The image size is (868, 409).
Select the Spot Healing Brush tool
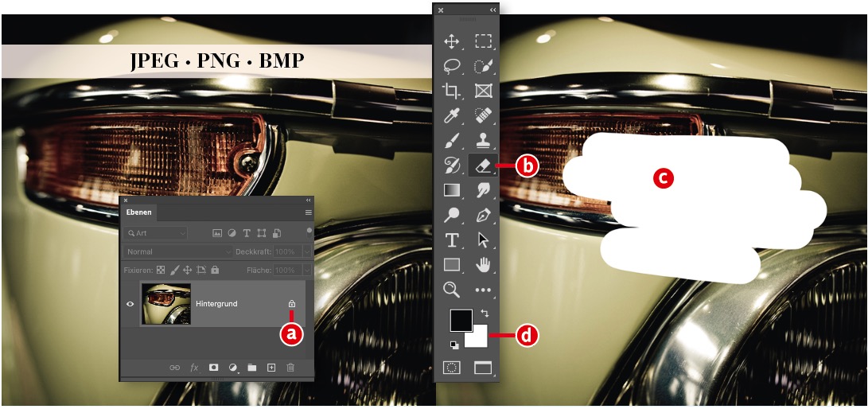click(x=483, y=115)
